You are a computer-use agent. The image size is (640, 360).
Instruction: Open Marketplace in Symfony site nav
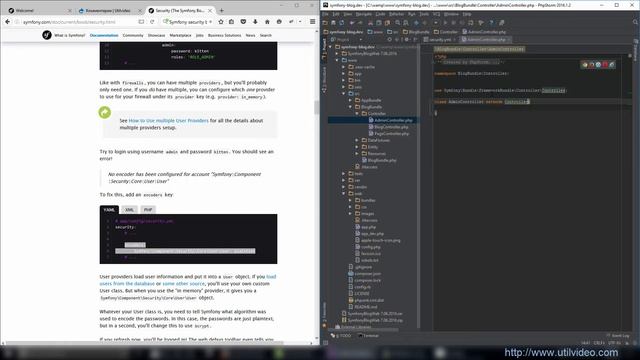click(x=180, y=36)
